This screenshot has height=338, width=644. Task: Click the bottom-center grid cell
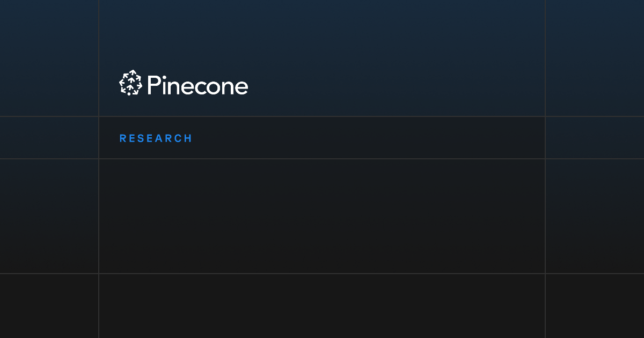point(322,306)
